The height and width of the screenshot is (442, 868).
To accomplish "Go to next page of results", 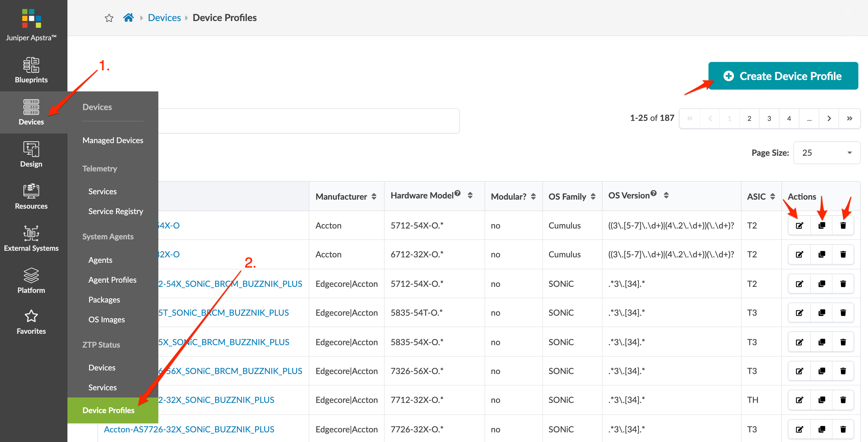I will click(829, 118).
